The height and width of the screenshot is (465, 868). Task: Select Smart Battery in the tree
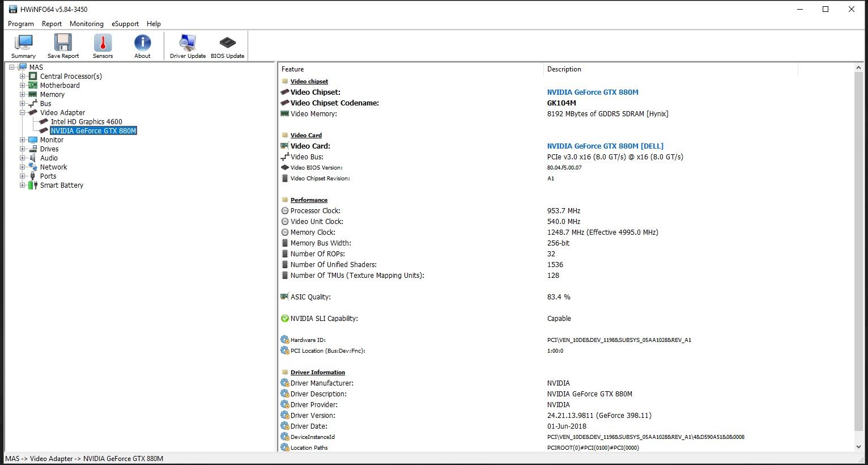pos(61,185)
